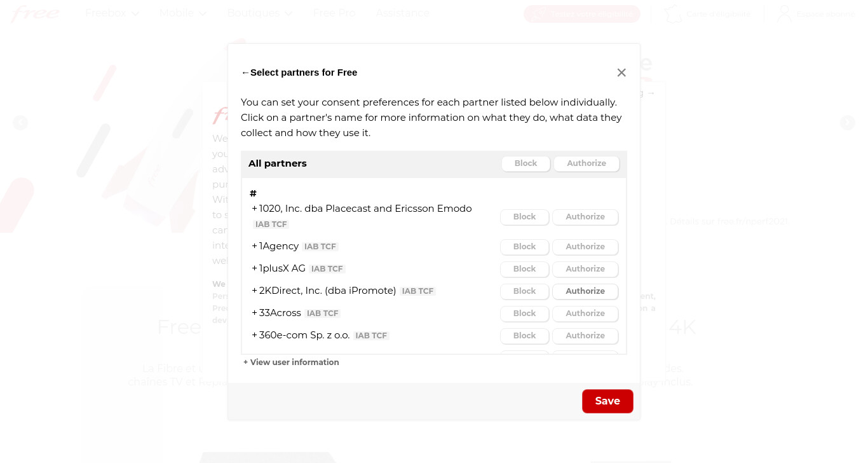Click the next carousel arrow
Screen dimensions: 868x463
coord(848,122)
